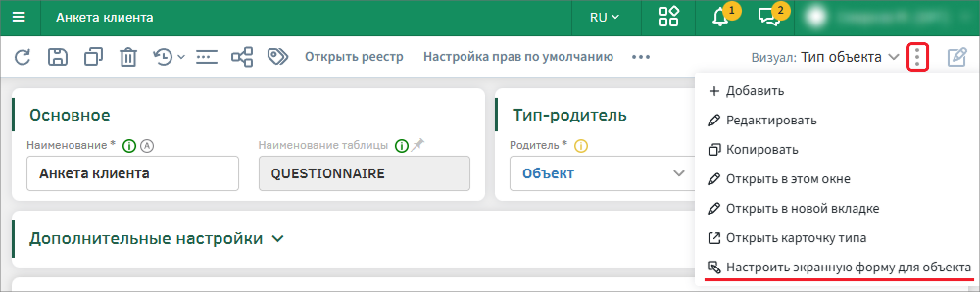Expand the history clock dropdown
The image size is (980, 292).
169,57
